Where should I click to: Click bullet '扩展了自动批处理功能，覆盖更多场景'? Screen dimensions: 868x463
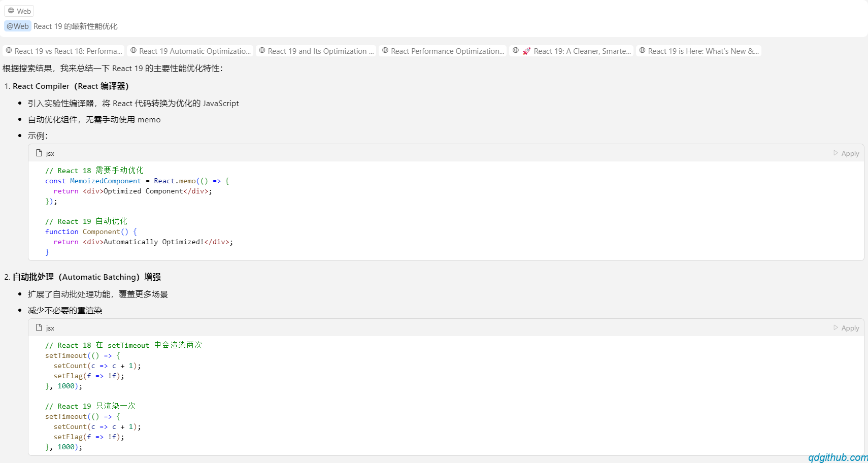click(98, 294)
